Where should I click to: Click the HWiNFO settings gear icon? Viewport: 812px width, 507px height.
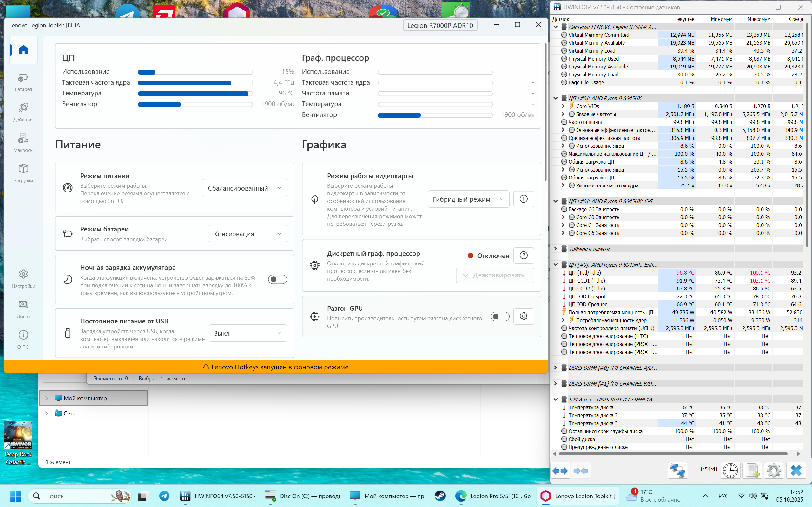coord(774,471)
